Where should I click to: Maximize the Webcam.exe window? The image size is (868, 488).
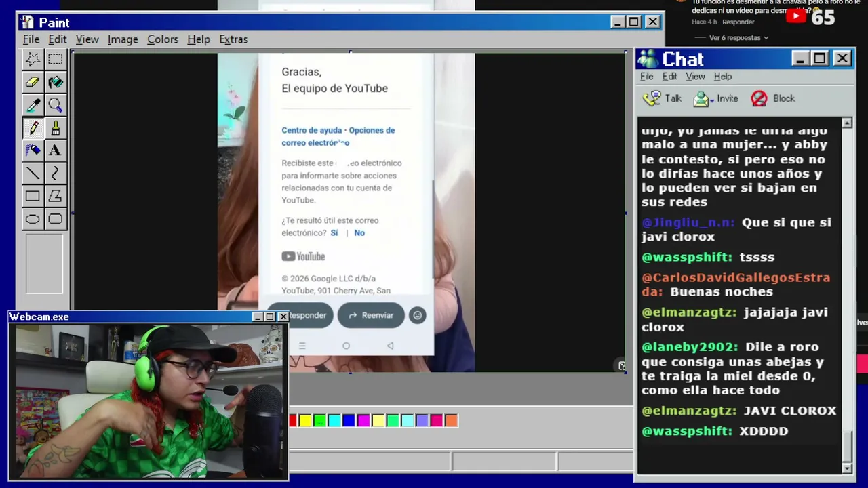270,317
